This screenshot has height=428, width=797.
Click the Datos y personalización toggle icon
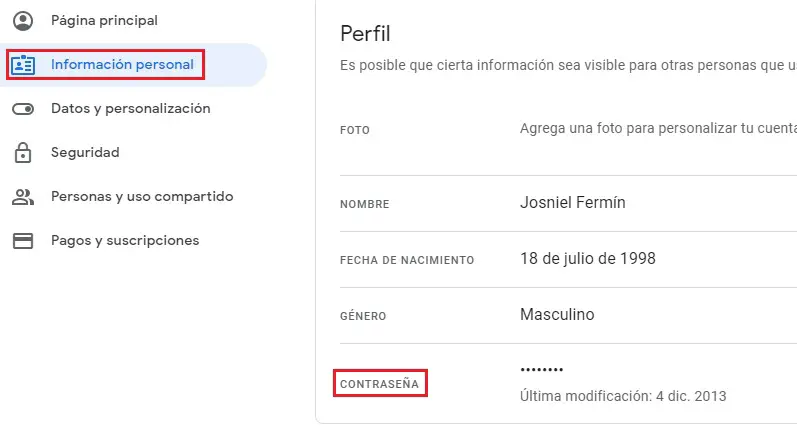click(22, 109)
